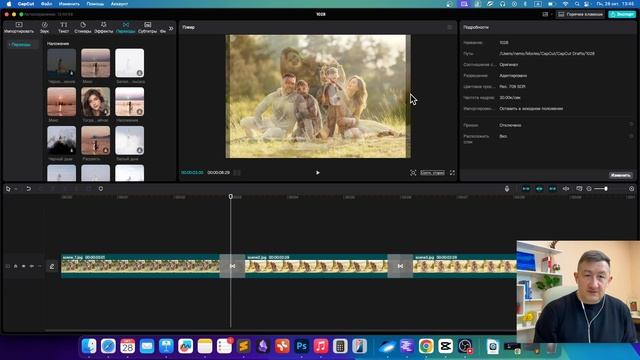The image size is (640, 360).
Task: Click the current timecode in the player
Action: point(192,173)
